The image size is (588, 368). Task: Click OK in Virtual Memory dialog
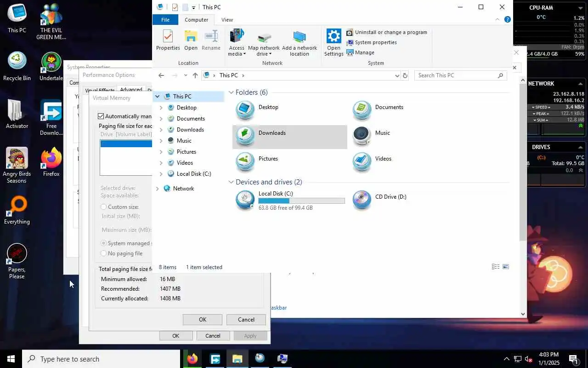(203, 320)
